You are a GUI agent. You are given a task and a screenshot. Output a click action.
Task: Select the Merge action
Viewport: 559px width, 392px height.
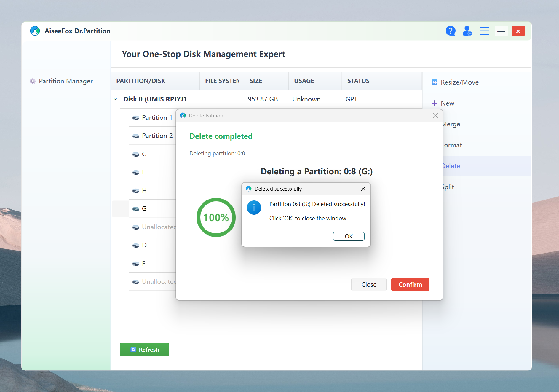point(452,124)
